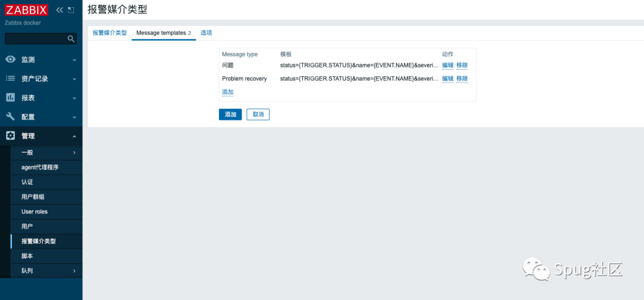The width and height of the screenshot is (644, 300).
Task: Expand the 队列 submenu arrow
Action: click(x=74, y=271)
